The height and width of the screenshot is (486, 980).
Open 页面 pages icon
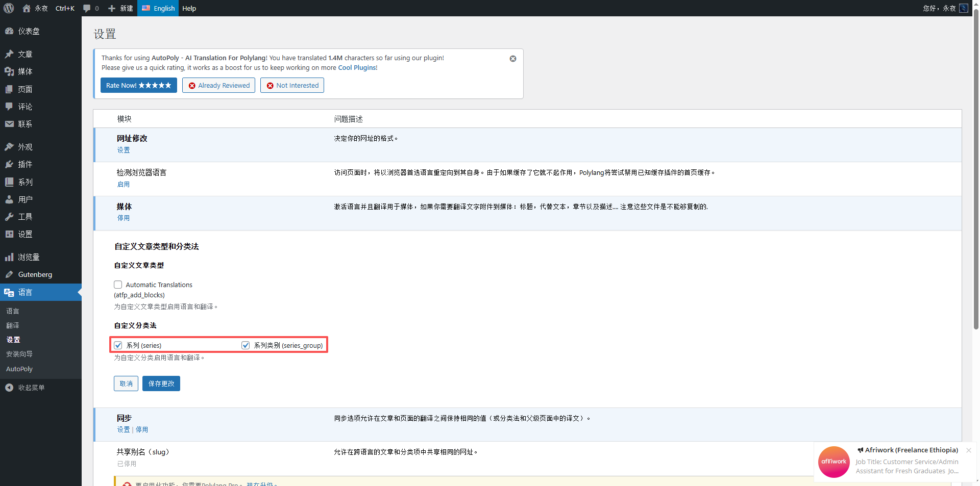[x=9, y=89]
